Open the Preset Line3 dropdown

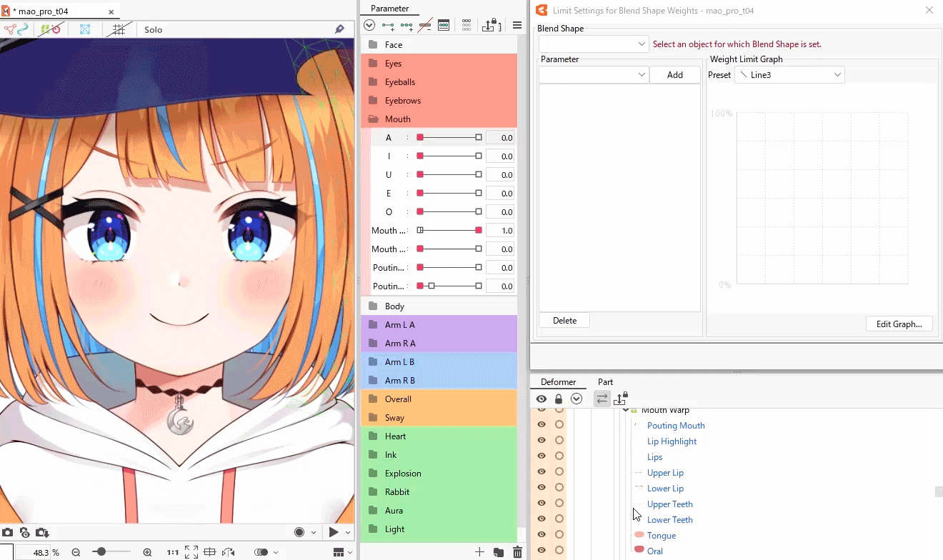(789, 75)
